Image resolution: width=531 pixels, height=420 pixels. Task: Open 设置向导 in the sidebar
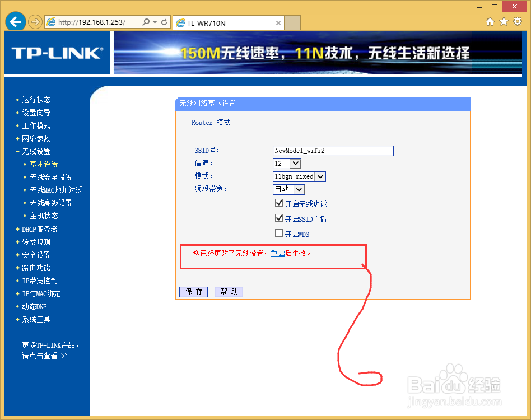click(x=36, y=113)
